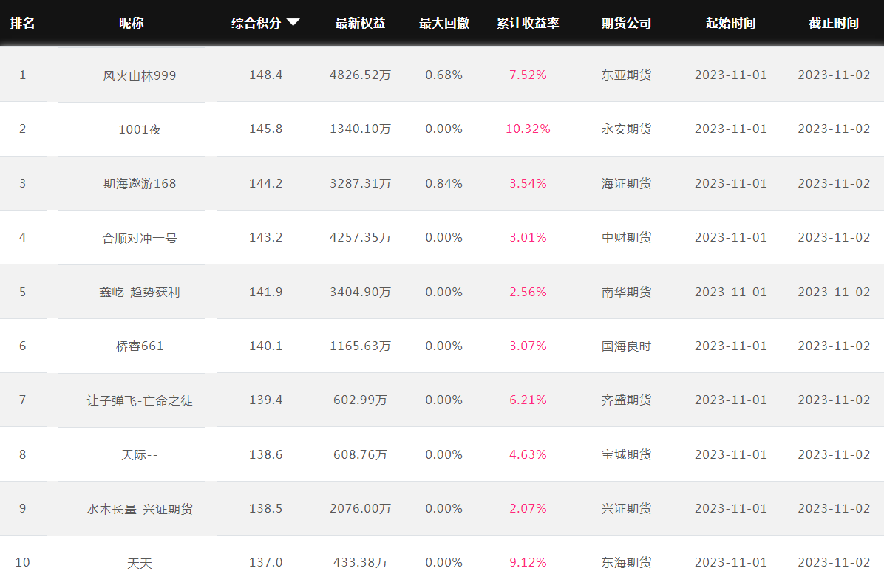
Task: Select score value 144.2
Action: tap(265, 184)
